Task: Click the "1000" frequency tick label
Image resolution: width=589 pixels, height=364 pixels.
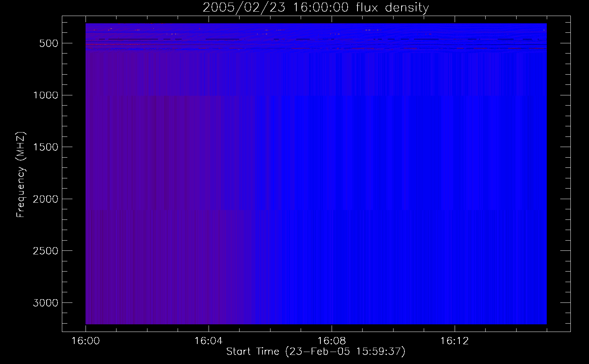Action: click(x=46, y=95)
